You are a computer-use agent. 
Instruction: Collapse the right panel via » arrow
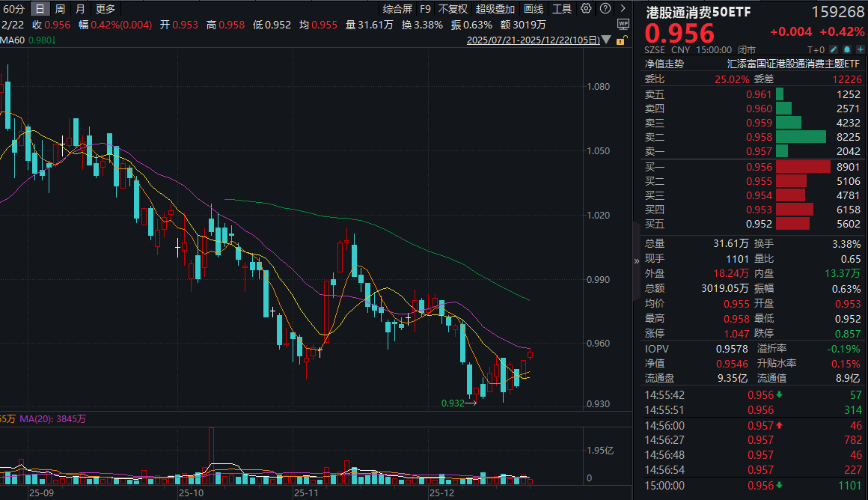pyautogui.click(x=637, y=260)
